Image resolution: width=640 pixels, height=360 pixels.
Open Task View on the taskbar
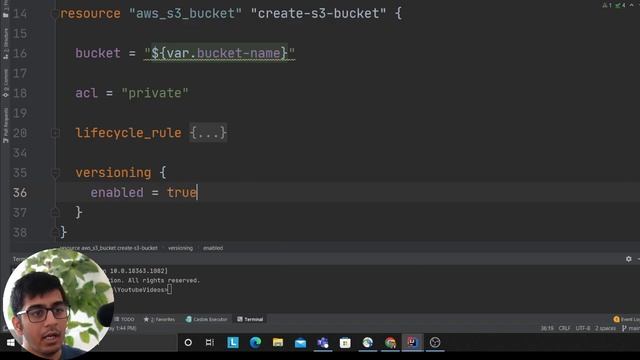point(210,342)
